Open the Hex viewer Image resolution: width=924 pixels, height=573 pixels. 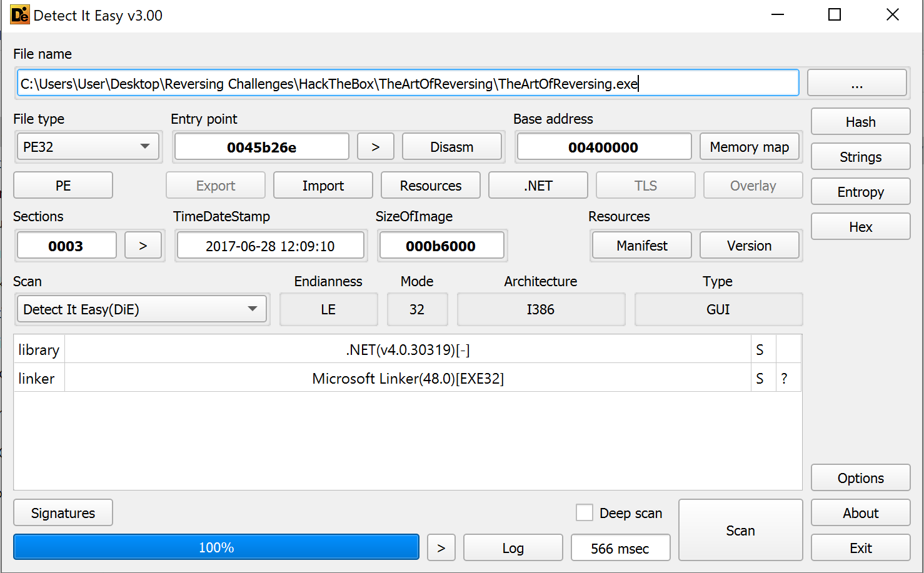click(860, 227)
